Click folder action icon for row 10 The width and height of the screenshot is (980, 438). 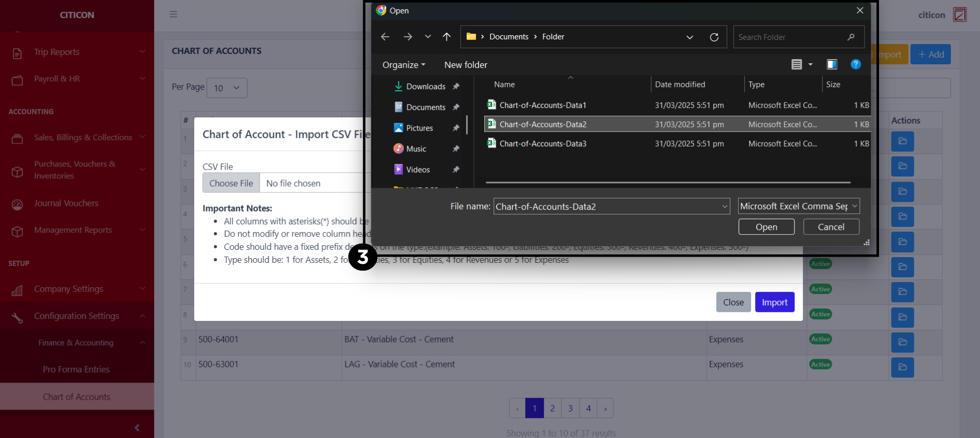(x=902, y=367)
